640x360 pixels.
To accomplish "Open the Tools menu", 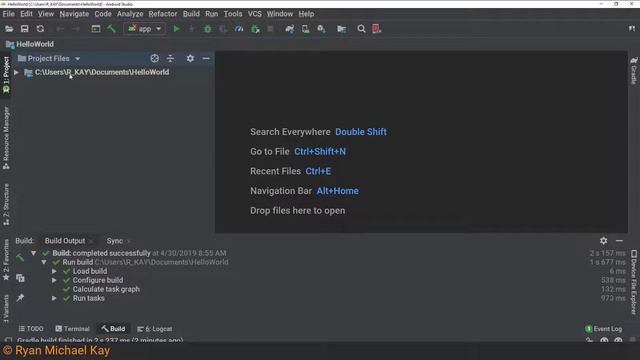I will 233,14.
